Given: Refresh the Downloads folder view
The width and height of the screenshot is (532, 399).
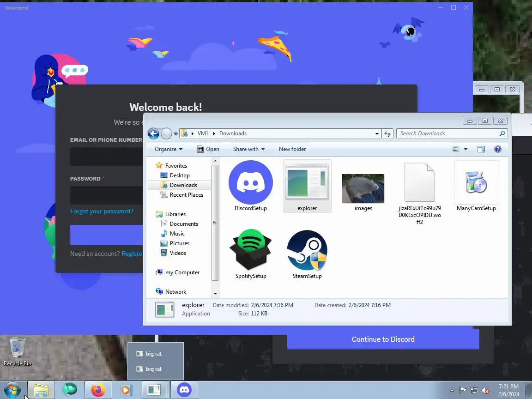Looking at the screenshot, I should click(387, 133).
